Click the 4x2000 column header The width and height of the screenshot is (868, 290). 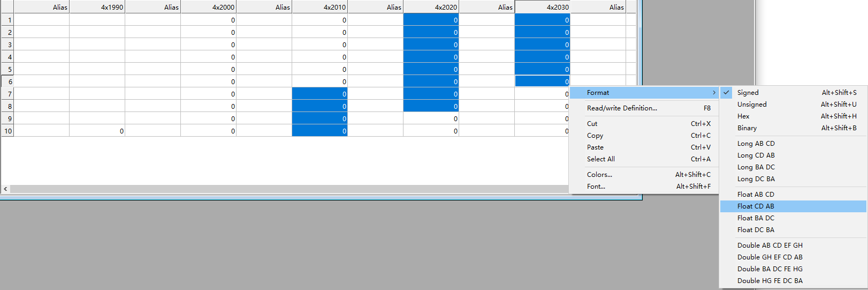coord(209,7)
